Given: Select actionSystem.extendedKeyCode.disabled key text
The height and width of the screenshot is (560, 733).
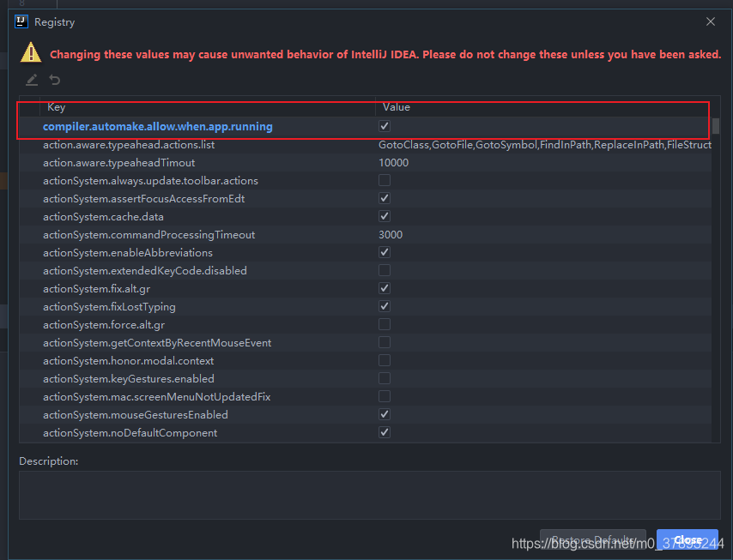Looking at the screenshot, I should 144,270.
